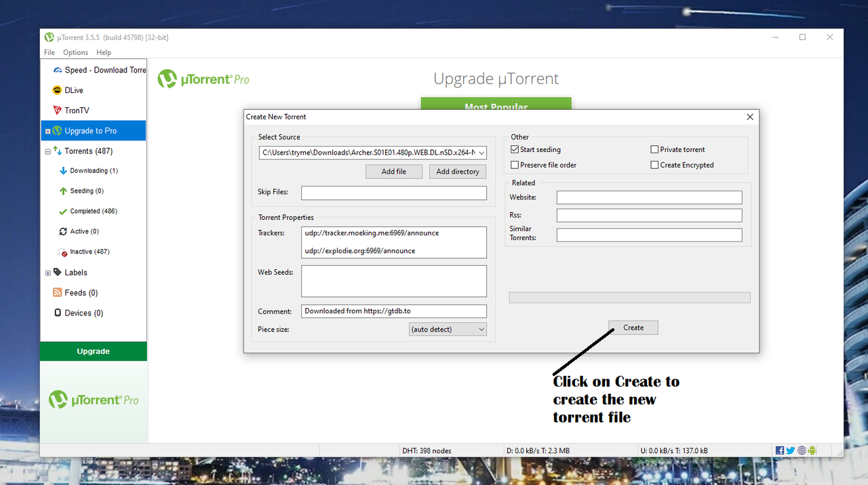The image size is (868, 485).
Task: Expand the Labels tree node
Action: (x=47, y=273)
